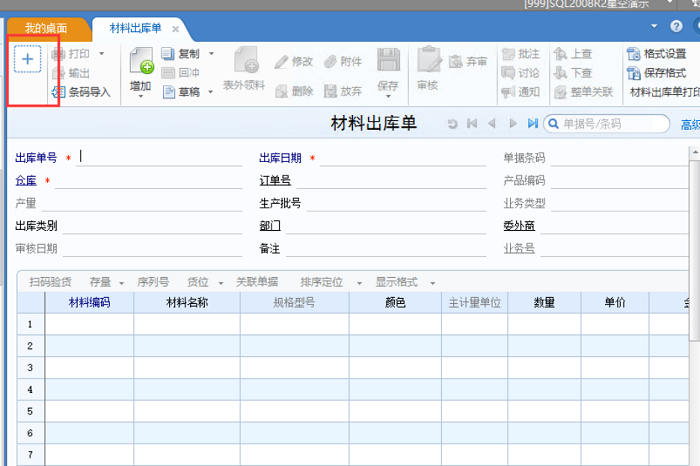Open 格式设置 format settings
700x466 pixels.
tap(656, 54)
